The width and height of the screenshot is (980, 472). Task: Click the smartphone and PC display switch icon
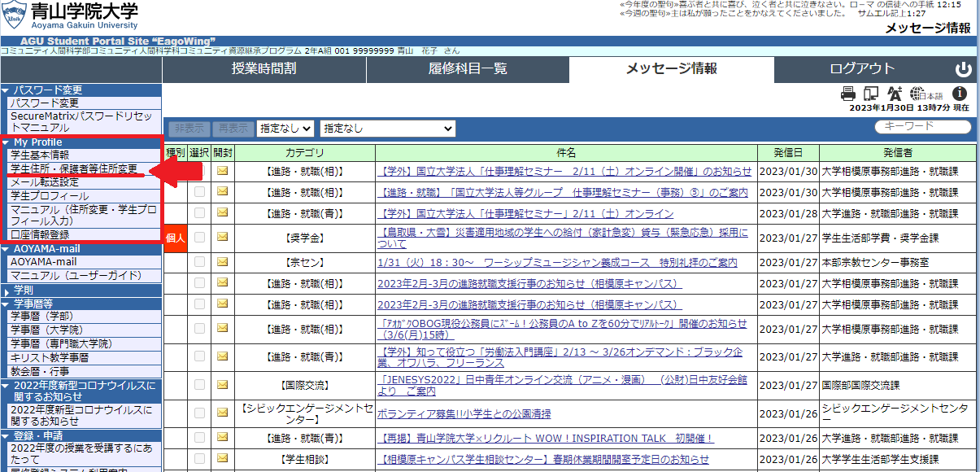(x=871, y=94)
